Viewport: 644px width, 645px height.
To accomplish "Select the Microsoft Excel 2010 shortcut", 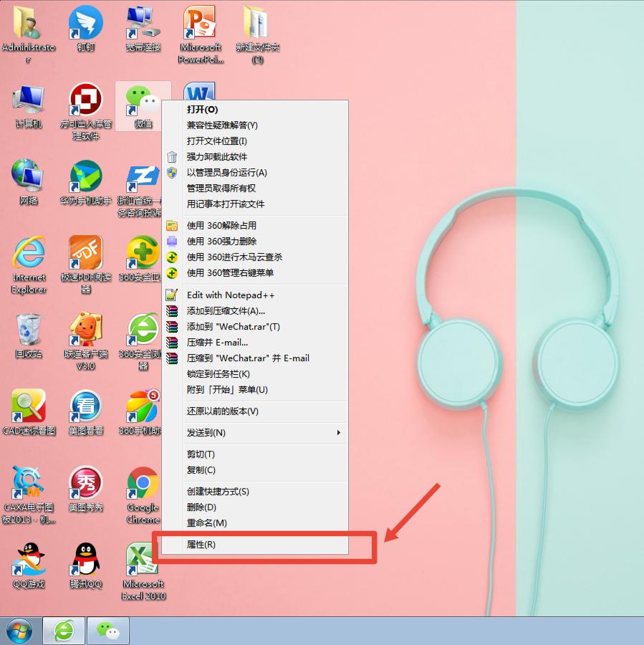I will (143, 572).
